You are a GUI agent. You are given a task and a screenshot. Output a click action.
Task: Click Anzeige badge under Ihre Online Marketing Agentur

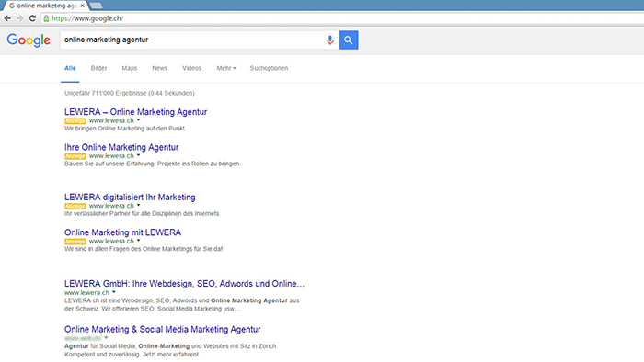[75, 156]
